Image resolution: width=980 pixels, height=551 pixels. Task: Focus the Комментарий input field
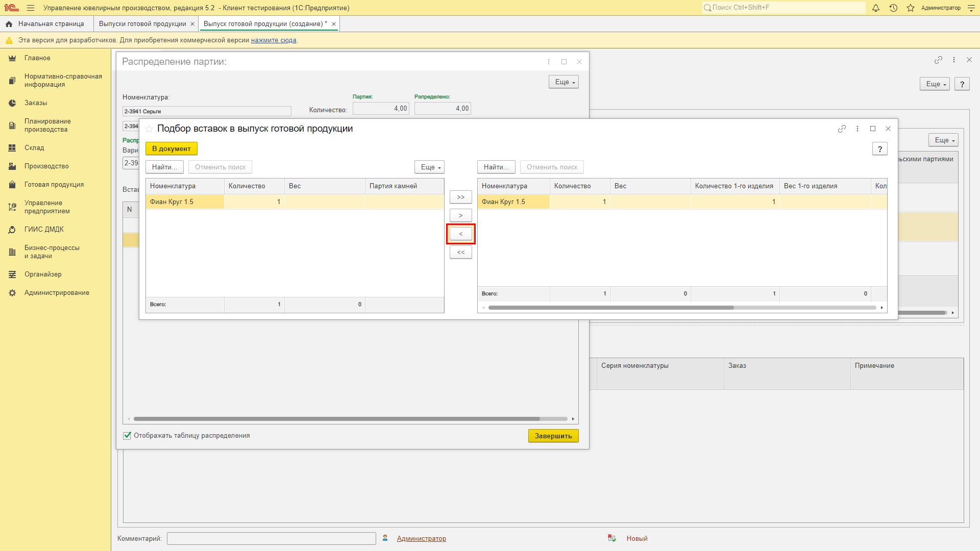272,539
